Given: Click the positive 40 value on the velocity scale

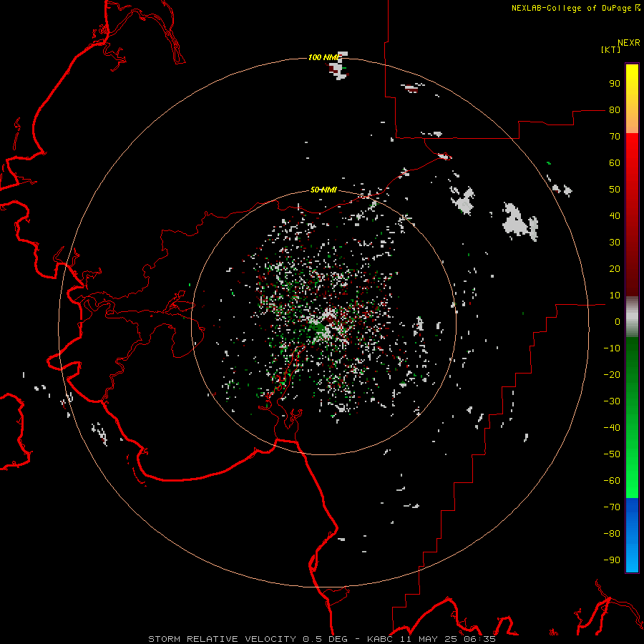Looking at the screenshot, I should (x=615, y=215).
